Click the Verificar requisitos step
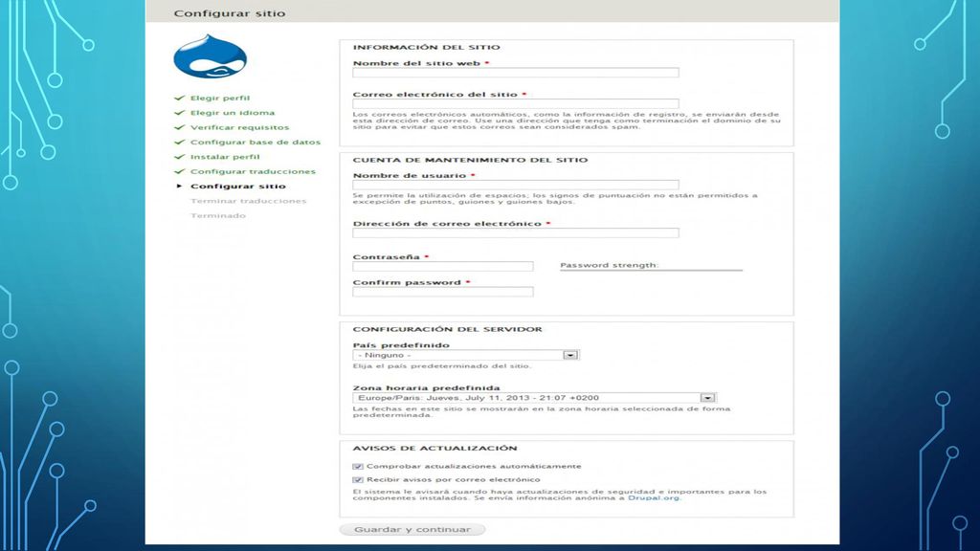Viewport: 980px width, 551px height. tap(240, 127)
